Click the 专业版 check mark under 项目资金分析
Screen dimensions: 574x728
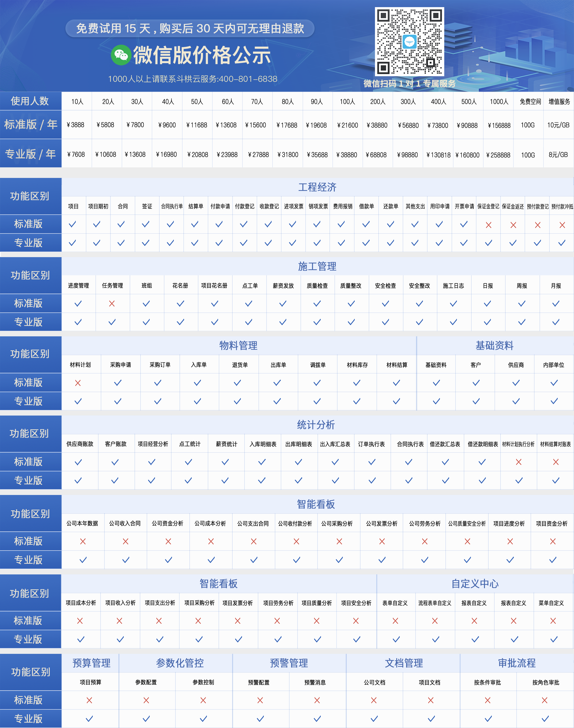tap(553, 560)
